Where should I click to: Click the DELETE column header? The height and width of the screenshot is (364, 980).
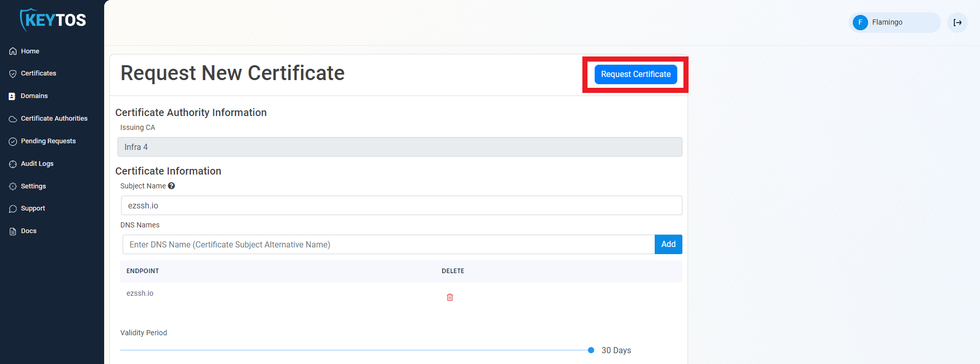point(453,271)
